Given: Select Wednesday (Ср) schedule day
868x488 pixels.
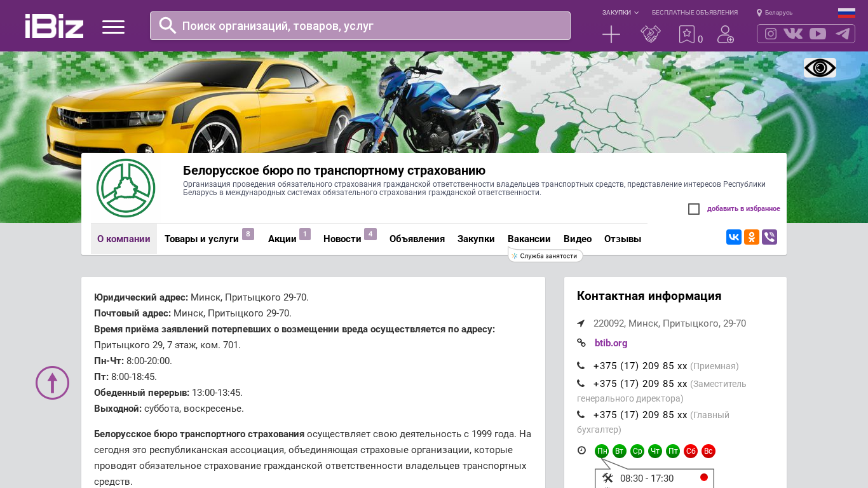Looking at the screenshot, I should [x=637, y=451].
